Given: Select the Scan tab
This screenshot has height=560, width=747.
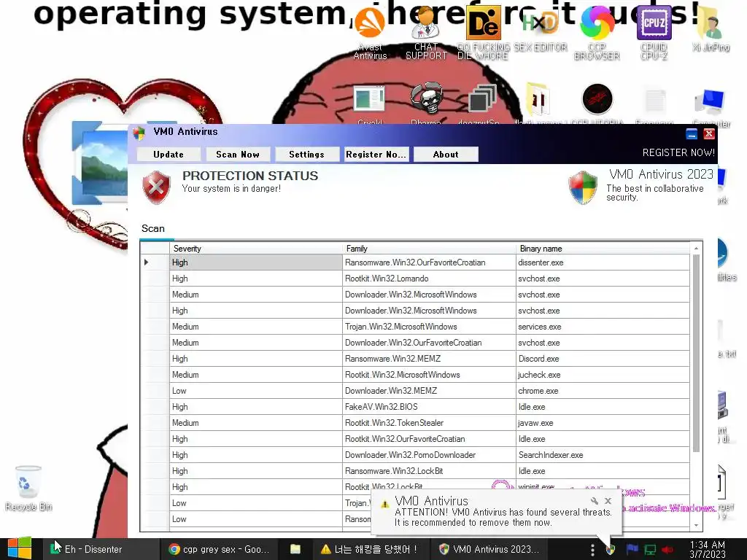Looking at the screenshot, I should 153,228.
